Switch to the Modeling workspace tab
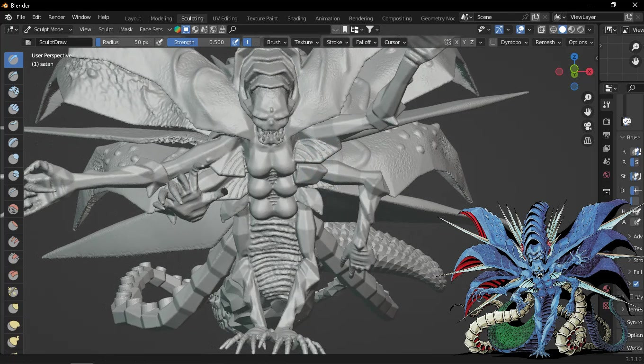 (x=161, y=18)
